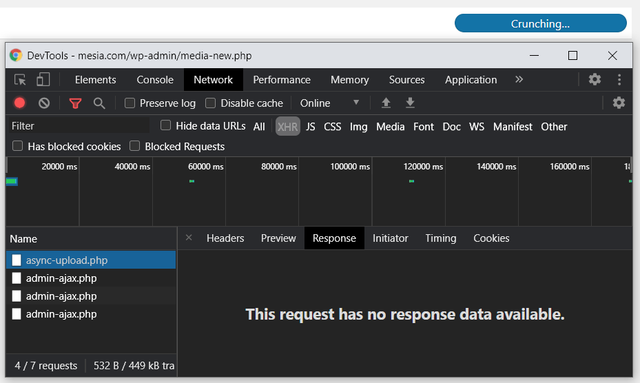Screen dimensions: 640x383
Task: Click the timeline bar near 120000 ms
Action: 411,181
